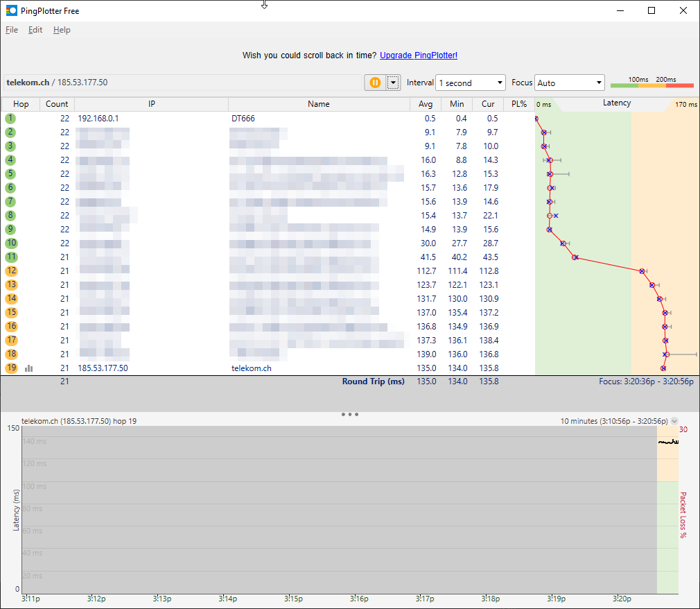Select hop 8 green badge
This screenshot has height=609, width=700.
tap(10, 215)
